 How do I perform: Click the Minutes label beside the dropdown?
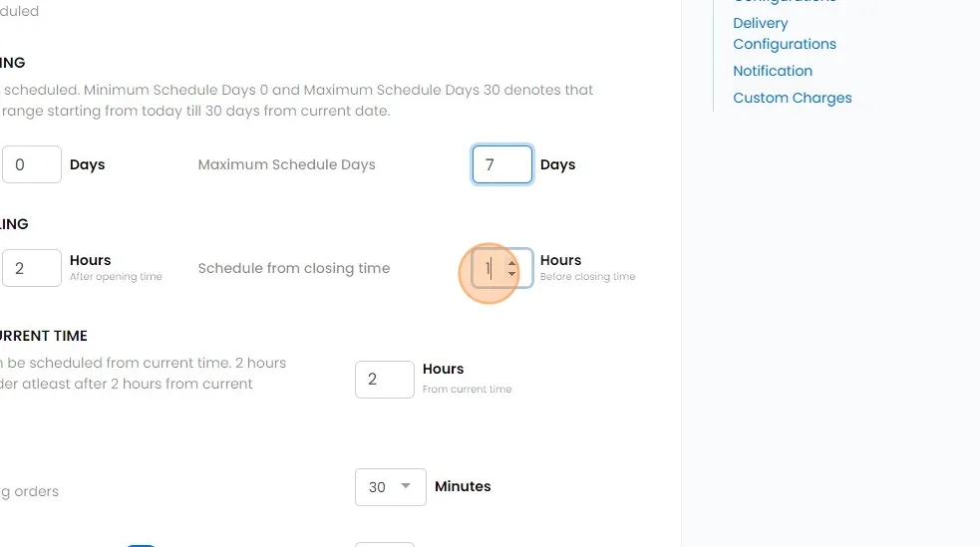point(463,486)
